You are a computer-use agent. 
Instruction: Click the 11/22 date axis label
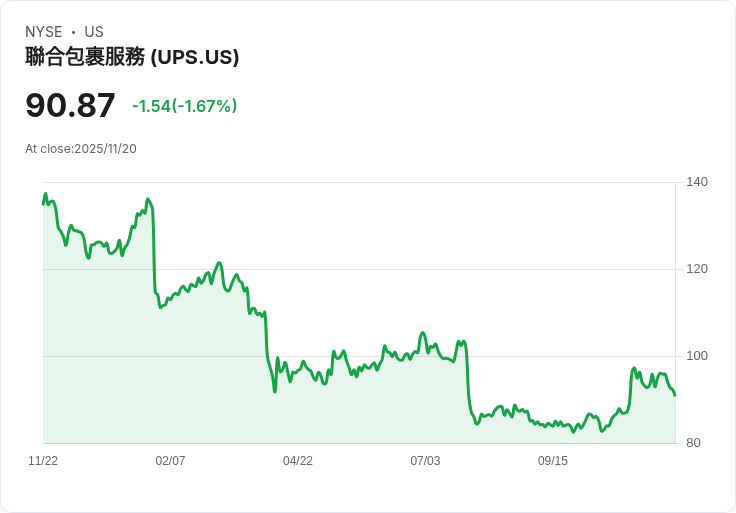click(x=43, y=461)
